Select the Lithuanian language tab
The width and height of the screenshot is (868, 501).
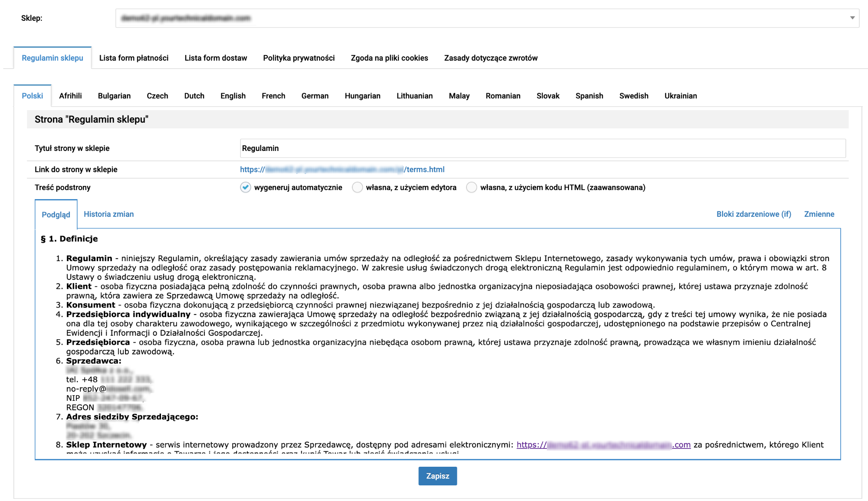pos(414,96)
